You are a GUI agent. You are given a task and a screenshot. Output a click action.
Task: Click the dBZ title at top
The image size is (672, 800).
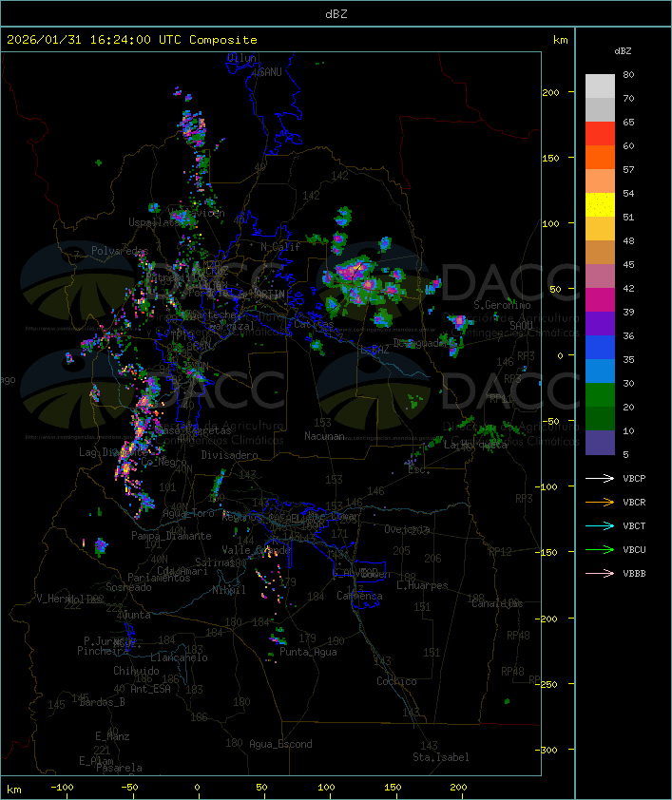coord(336,13)
